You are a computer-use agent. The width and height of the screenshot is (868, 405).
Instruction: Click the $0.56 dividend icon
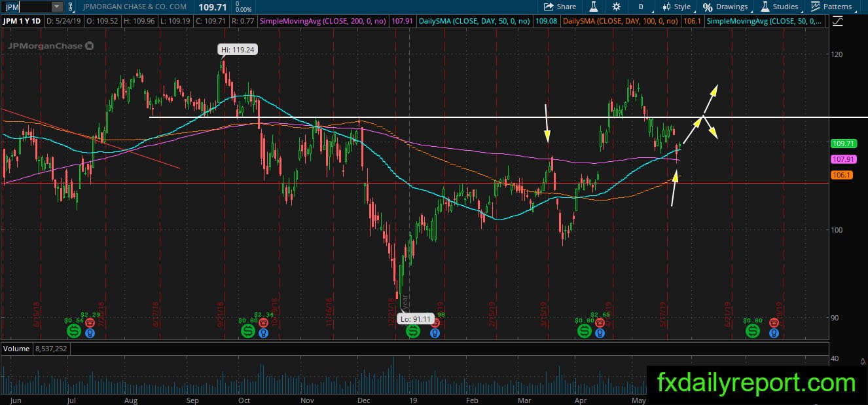coord(73,331)
